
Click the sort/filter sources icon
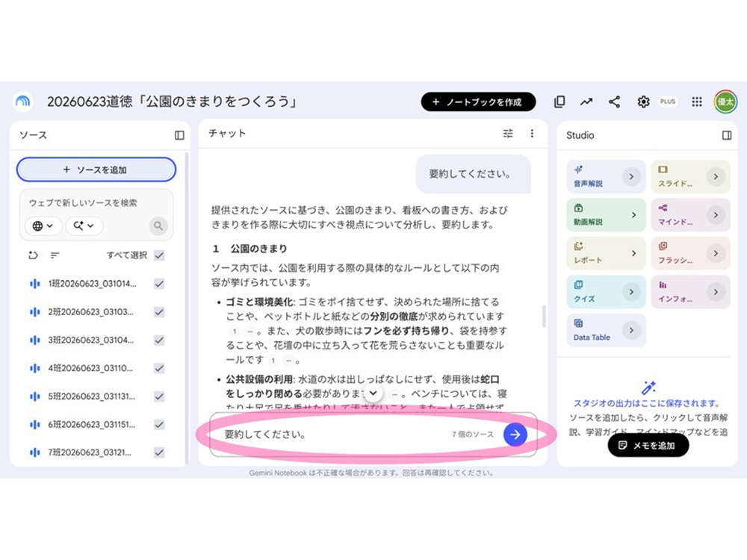55,255
